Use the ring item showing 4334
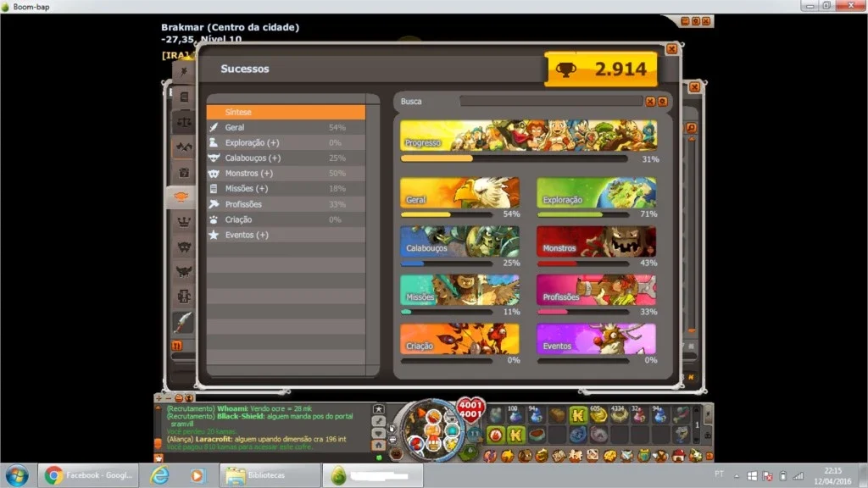 click(x=619, y=415)
